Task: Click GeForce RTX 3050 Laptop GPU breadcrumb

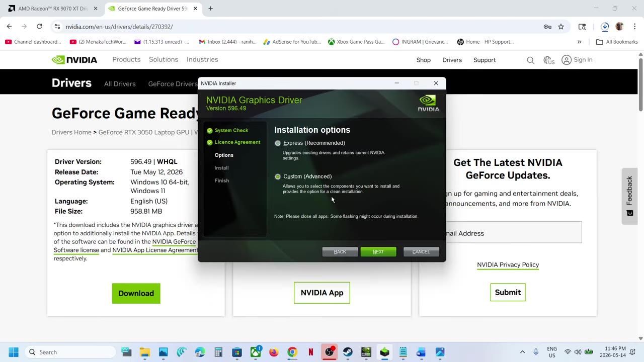Action: 144,132
